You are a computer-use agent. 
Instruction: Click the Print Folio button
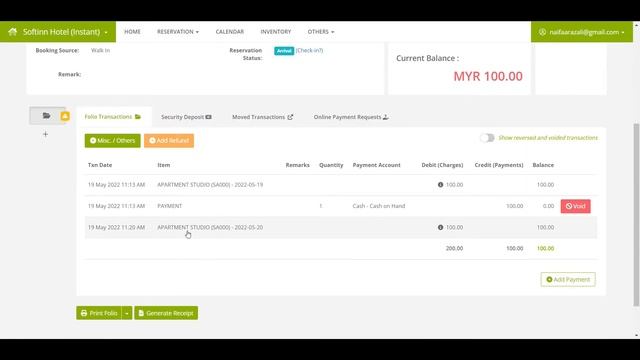[99, 313]
